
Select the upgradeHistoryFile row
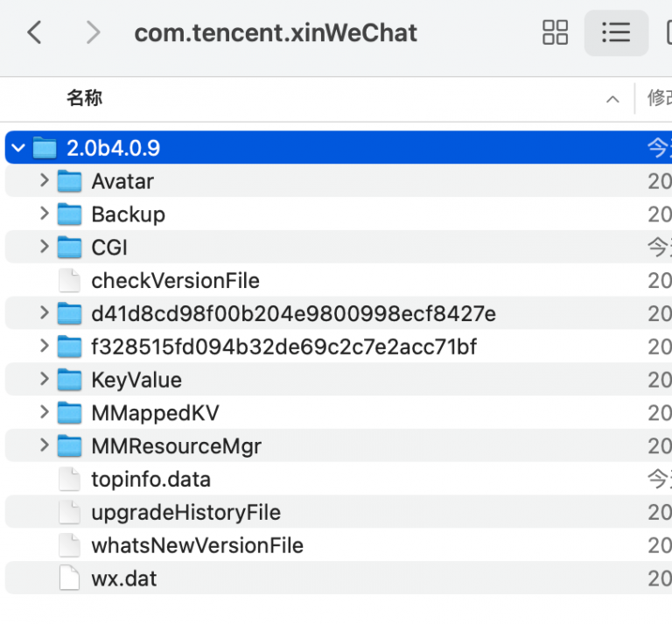pyautogui.click(x=185, y=513)
